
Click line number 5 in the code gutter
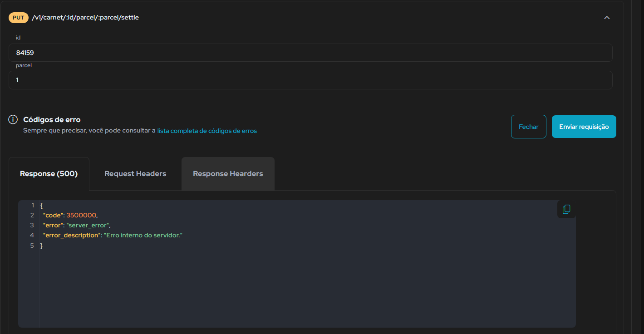tap(32, 246)
